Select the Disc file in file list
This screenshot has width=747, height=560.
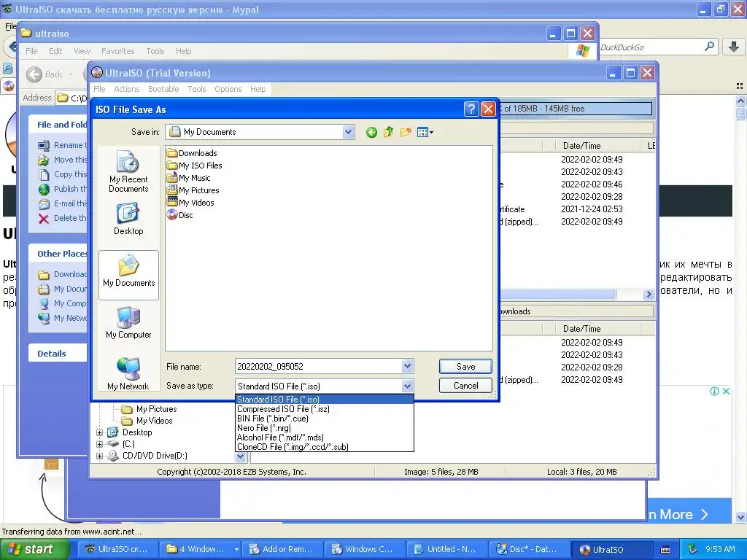[x=179, y=215]
